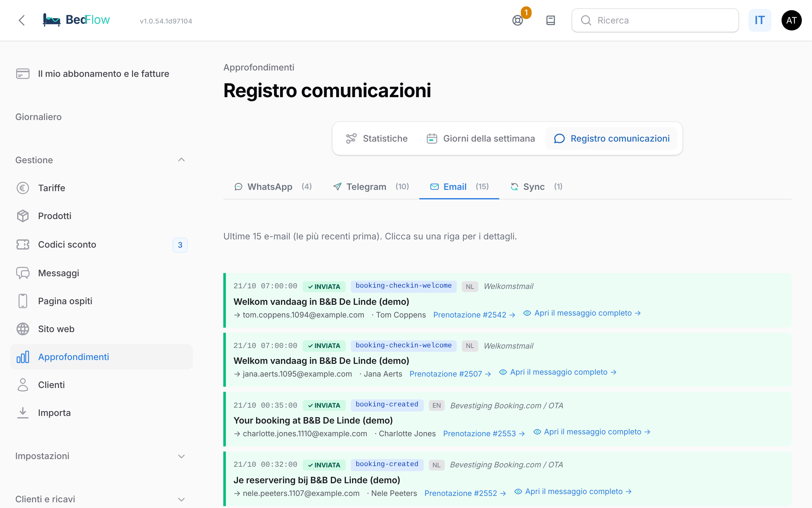Switch to Giorni della settimana tab

pyautogui.click(x=481, y=138)
